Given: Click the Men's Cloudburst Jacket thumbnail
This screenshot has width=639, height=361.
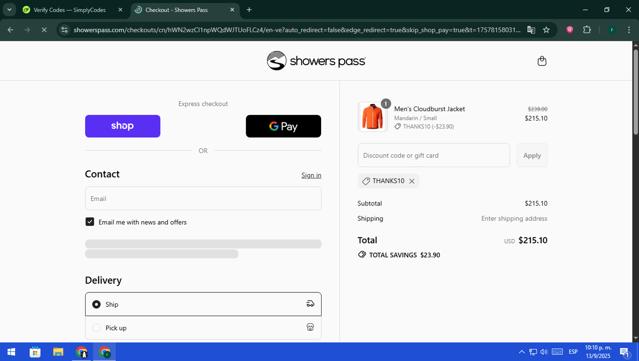Looking at the screenshot, I should (372, 117).
